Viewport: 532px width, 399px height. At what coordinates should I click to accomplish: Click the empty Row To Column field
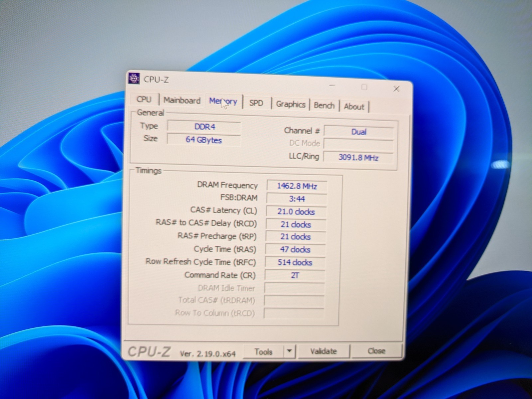click(294, 313)
